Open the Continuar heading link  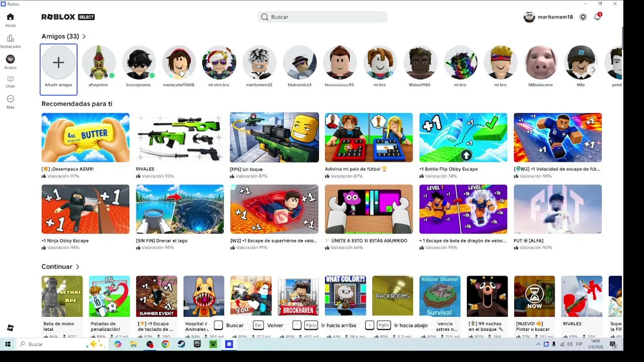pyautogui.click(x=57, y=267)
